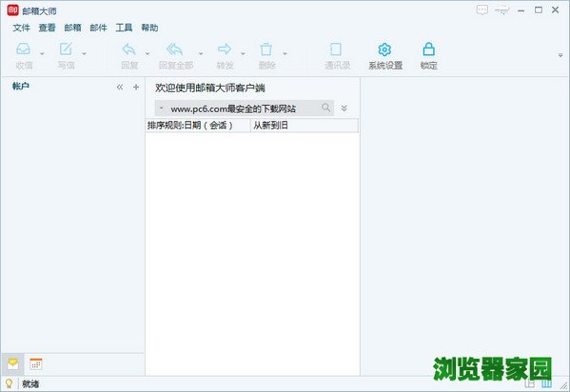The height and width of the screenshot is (392, 570).
Task: Click the 转发 forward arrow icon
Action: point(225,49)
